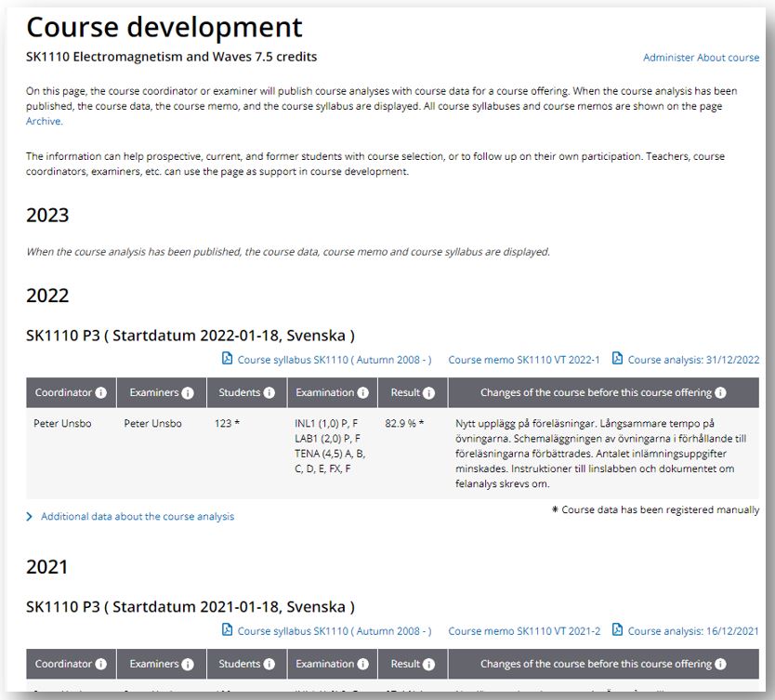Click info icon beside Result in 2022 table
This screenshot has width=775, height=700.
click(x=429, y=393)
